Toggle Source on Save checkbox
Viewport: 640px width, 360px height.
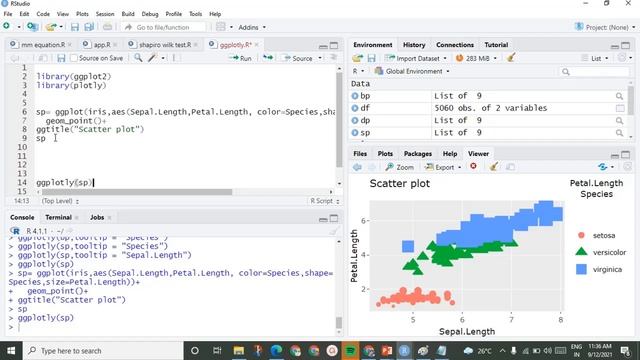coord(74,58)
